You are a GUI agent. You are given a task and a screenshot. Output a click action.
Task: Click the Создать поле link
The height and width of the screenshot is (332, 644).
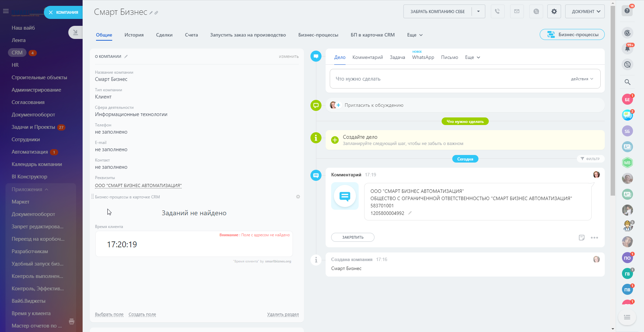pyautogui.click(x=142, y=314)
